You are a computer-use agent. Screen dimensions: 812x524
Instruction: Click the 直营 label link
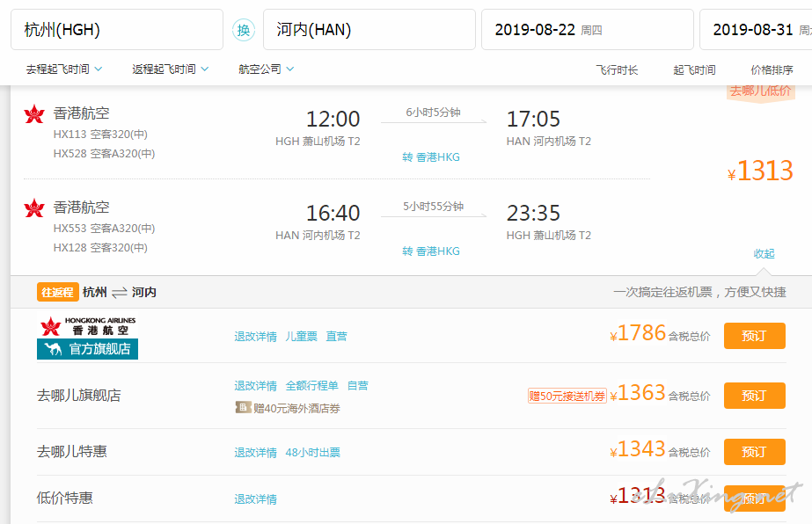point(337,337)
